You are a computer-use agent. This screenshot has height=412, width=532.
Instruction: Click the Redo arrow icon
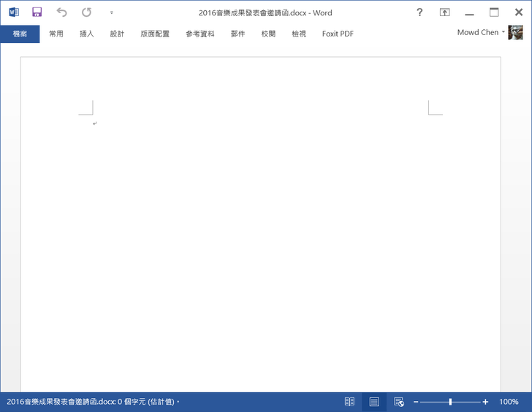[86, 12]
